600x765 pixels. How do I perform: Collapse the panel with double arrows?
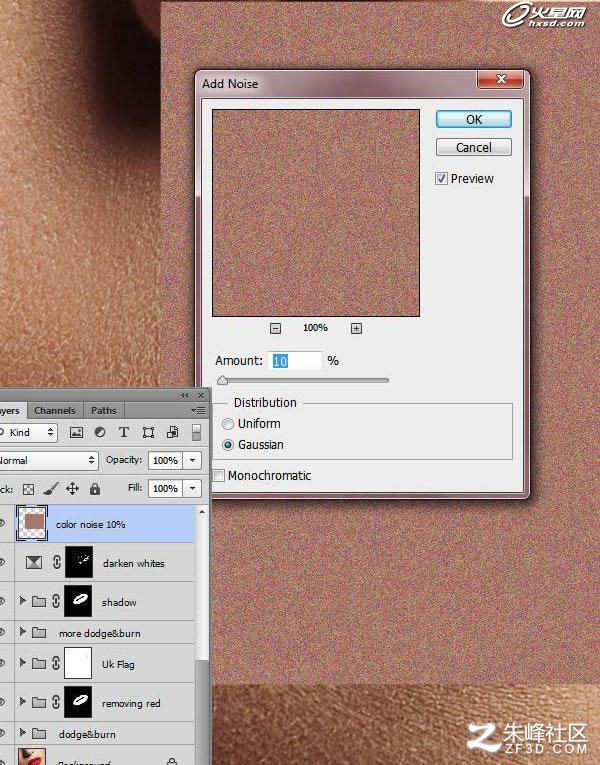pyautogui.click(x=184, y=395)
